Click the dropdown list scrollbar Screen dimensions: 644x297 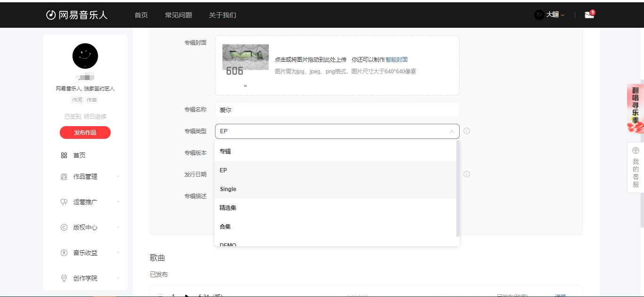458,188
